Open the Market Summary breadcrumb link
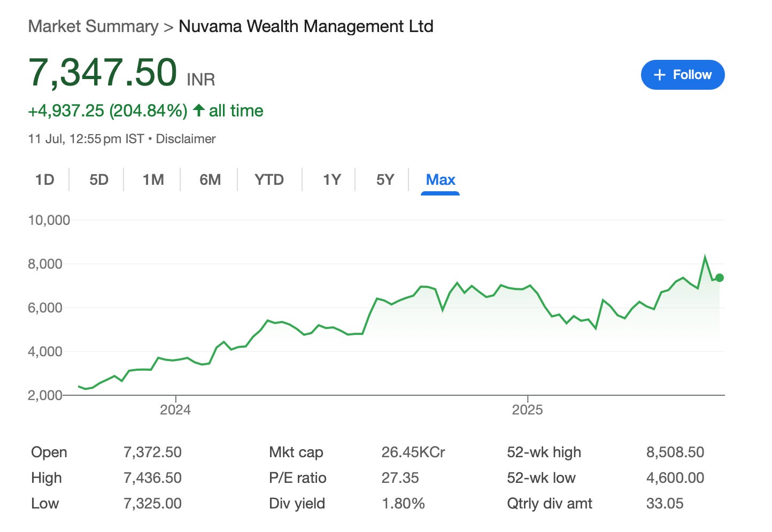772x532 pixels. [93, 26]
